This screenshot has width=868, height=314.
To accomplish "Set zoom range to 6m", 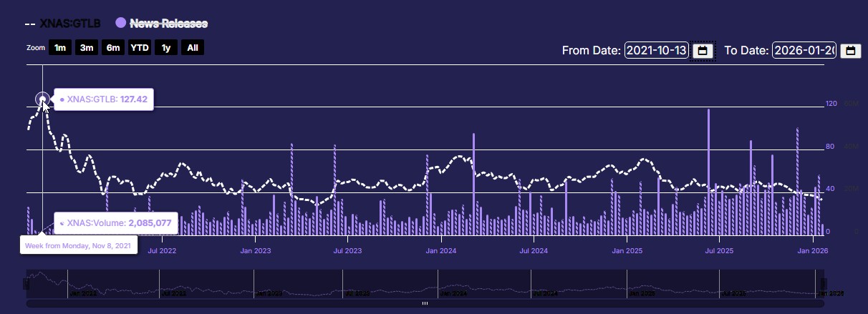I will point(112,48).
